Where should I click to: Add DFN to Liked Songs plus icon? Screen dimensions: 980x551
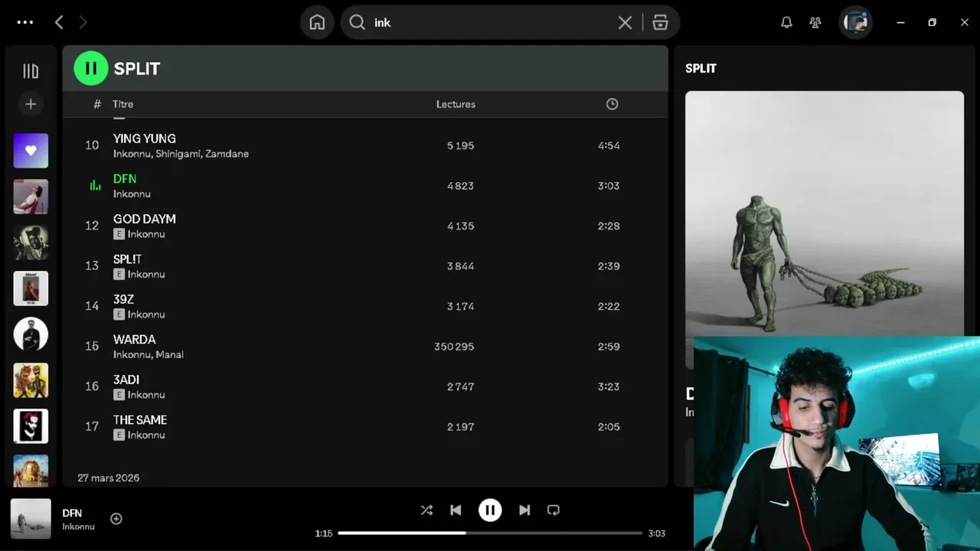click(116, 519)
